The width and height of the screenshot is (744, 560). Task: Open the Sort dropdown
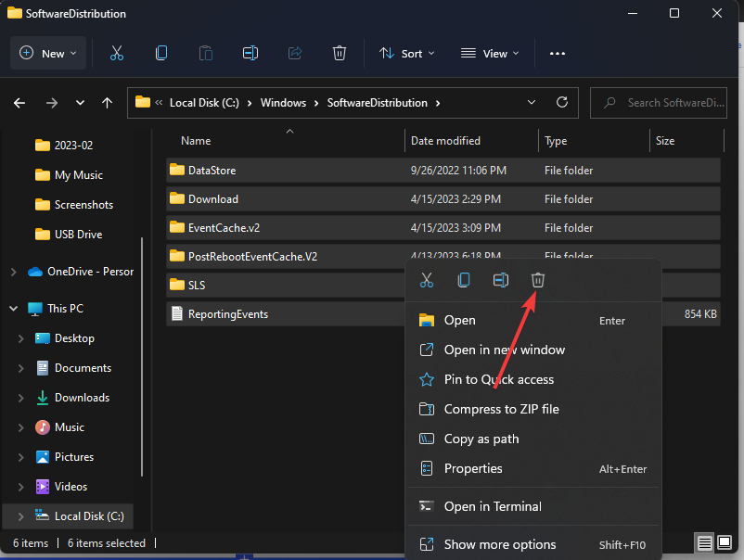[x=406, y=54]
